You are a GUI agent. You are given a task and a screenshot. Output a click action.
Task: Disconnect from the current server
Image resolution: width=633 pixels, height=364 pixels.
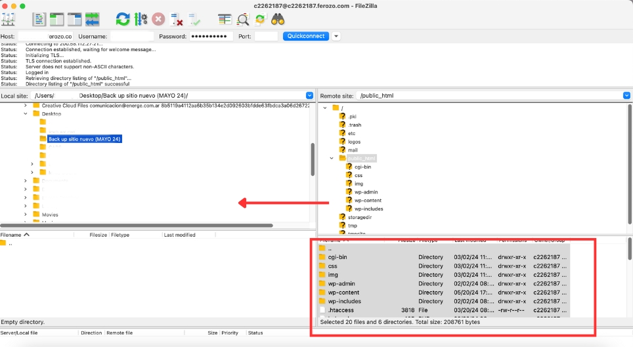tap(176, 19)
